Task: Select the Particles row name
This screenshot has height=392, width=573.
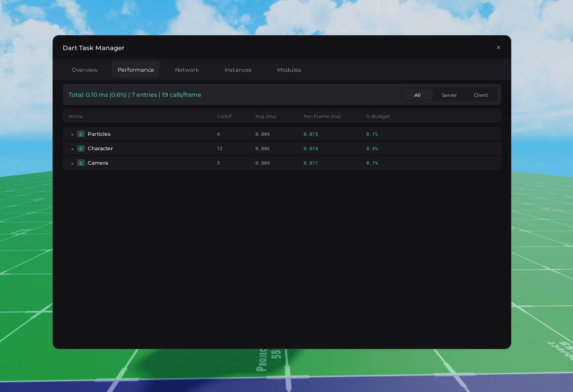Action: [x=99, y=134]
